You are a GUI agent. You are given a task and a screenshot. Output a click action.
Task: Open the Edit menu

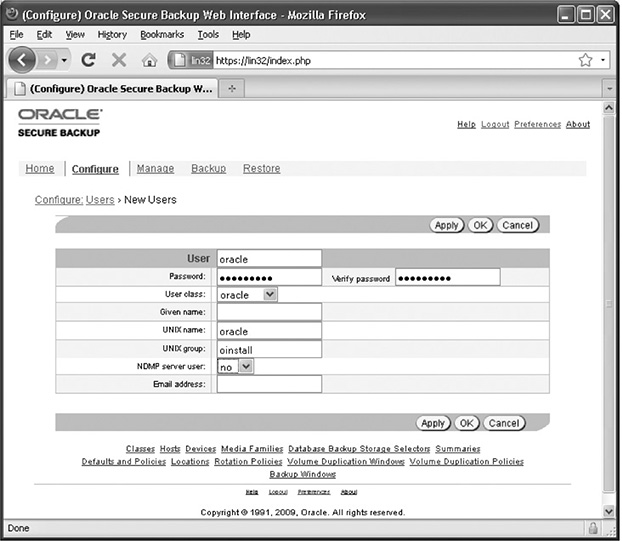tap(44, 35)
